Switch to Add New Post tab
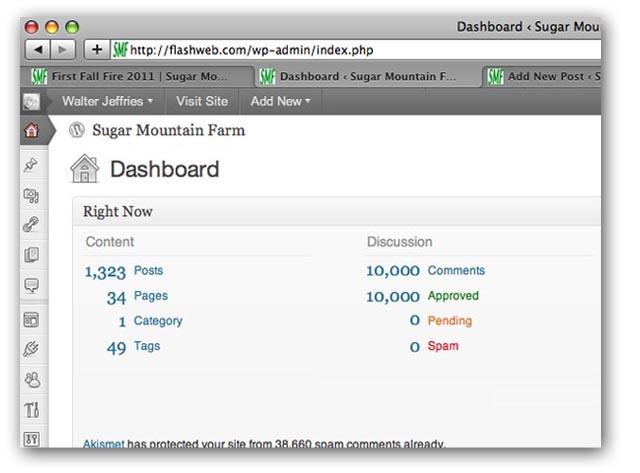 coord(543,76)
